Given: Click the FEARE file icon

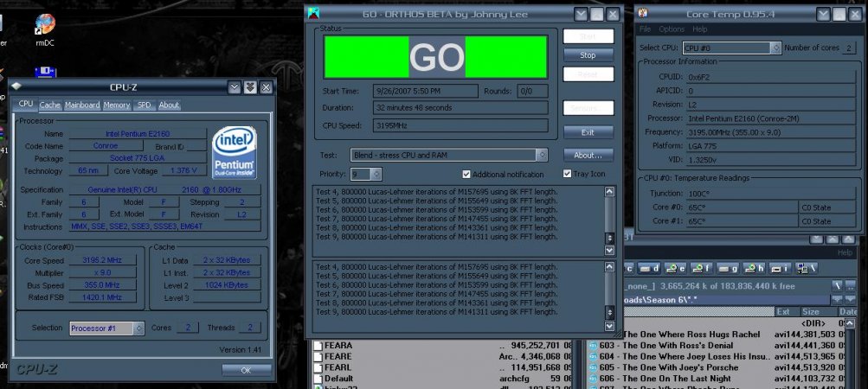Looking at the screenshot, I should 318,357.
